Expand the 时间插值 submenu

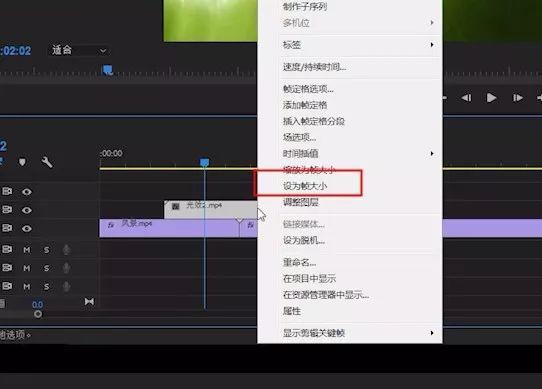pos(350,154)
